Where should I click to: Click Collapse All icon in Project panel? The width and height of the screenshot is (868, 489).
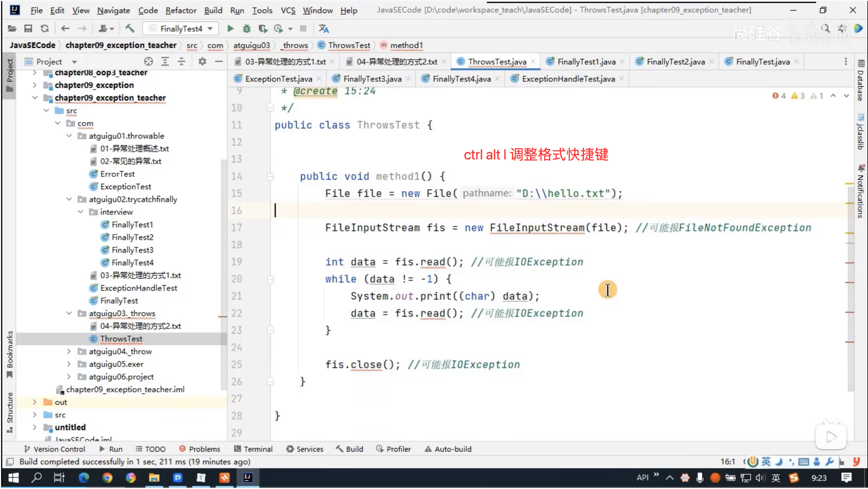point(181,61)
